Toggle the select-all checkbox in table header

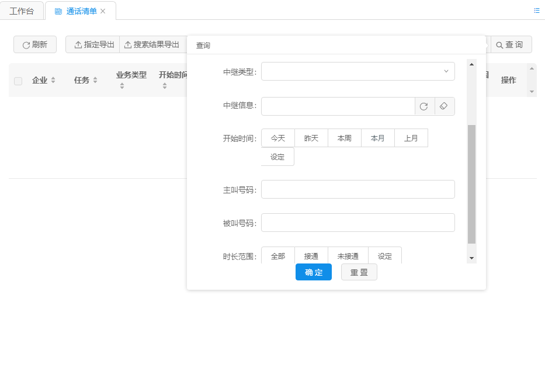[18, 81]
